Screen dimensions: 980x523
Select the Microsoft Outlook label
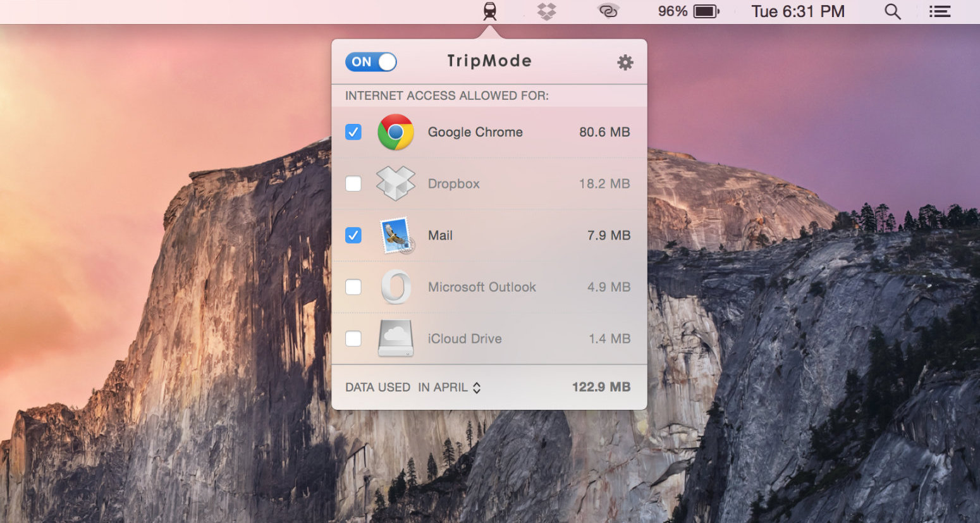[x=482, y=287]
